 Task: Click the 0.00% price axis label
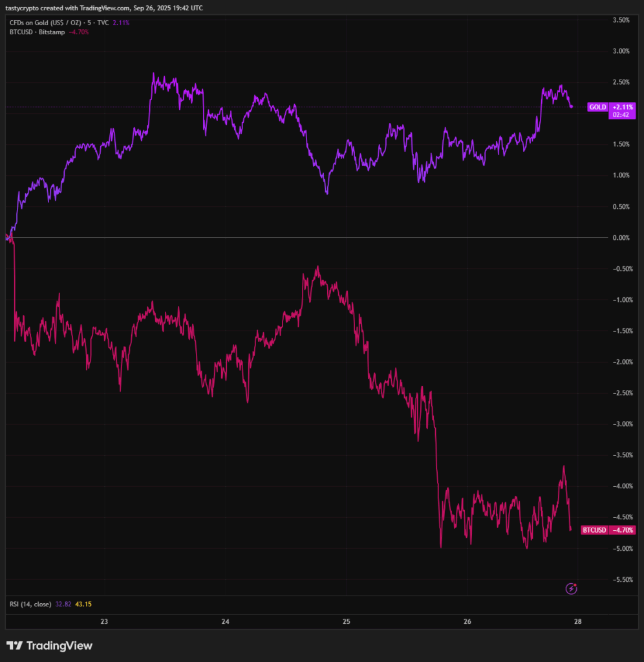pyautogui.click(x=621, y=238)
